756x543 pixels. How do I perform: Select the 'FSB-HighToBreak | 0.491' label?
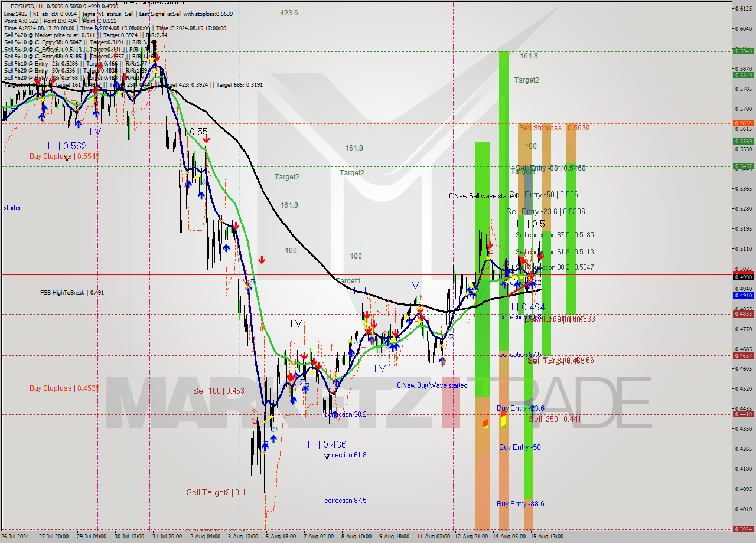click(72, 292)
